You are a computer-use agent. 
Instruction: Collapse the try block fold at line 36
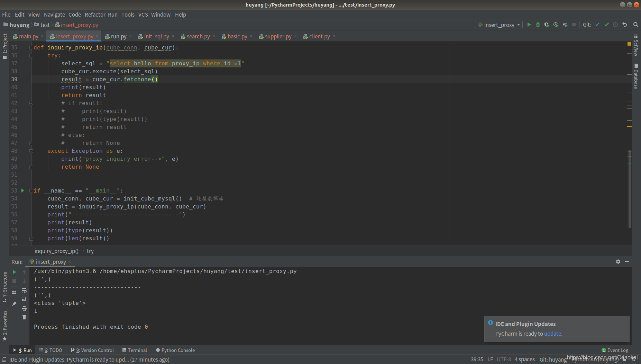[31, 55]
